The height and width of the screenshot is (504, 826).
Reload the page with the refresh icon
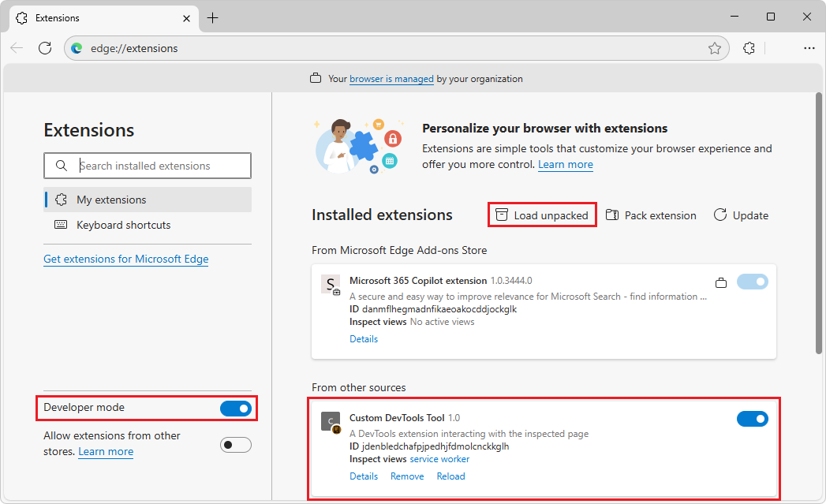click(45, 48)
